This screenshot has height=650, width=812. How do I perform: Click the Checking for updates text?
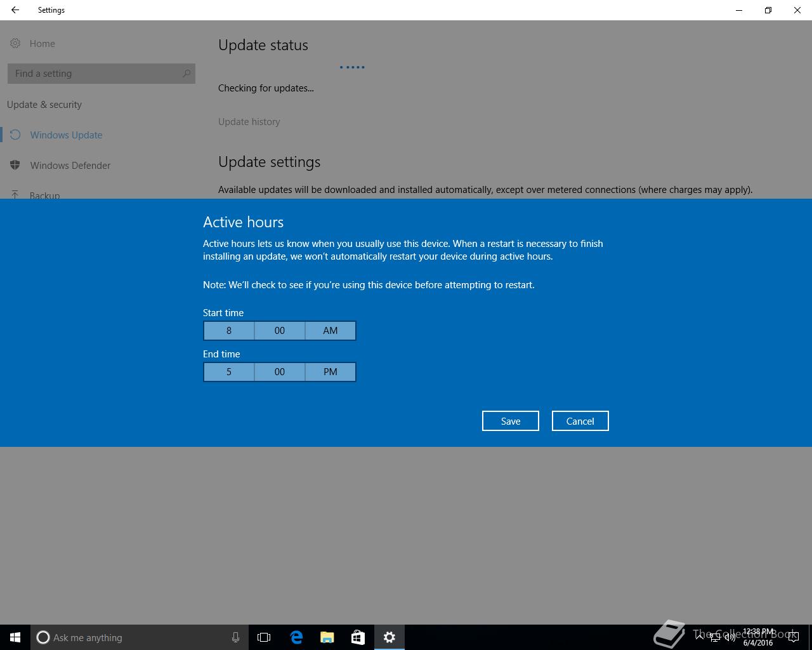click(x=266, y=88)
